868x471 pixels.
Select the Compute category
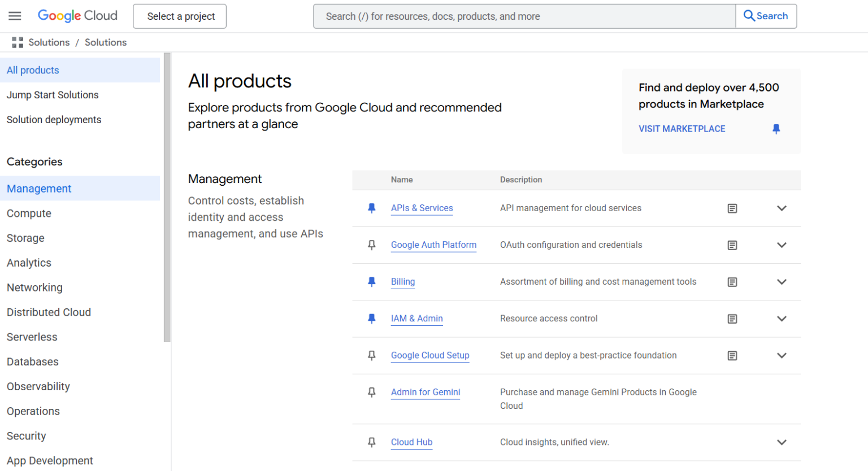29,213
